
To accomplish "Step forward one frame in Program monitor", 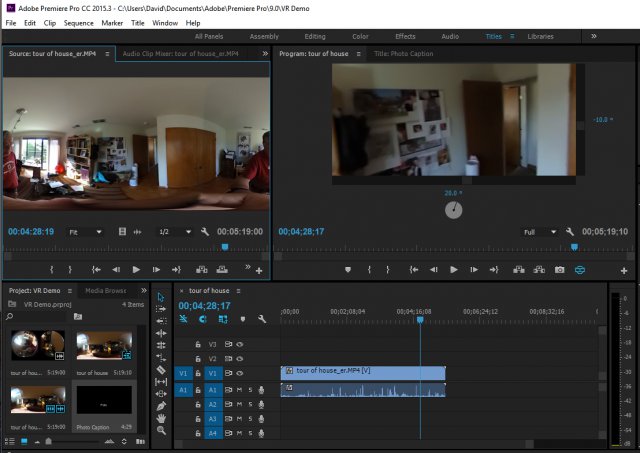I will click(x=473, y=270).
